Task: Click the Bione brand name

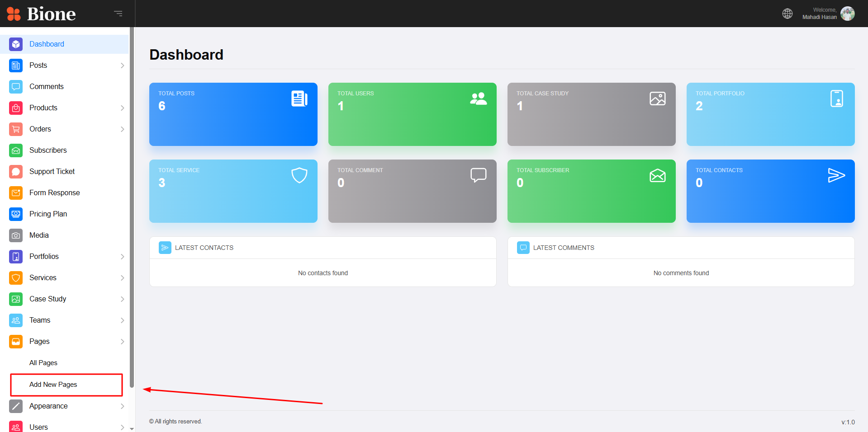Action: point(52,14)
